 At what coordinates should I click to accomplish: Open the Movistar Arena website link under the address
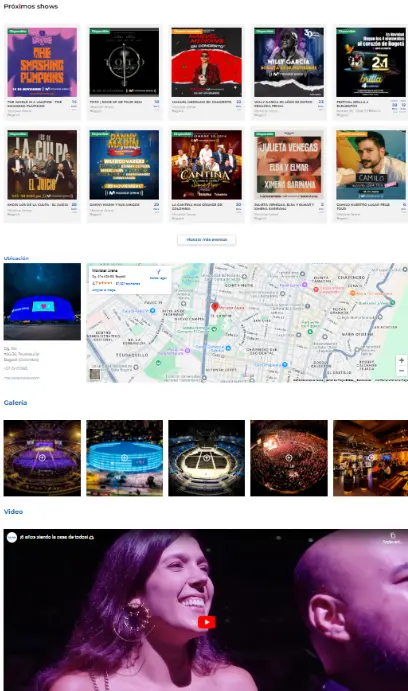(x=22, y=378)
